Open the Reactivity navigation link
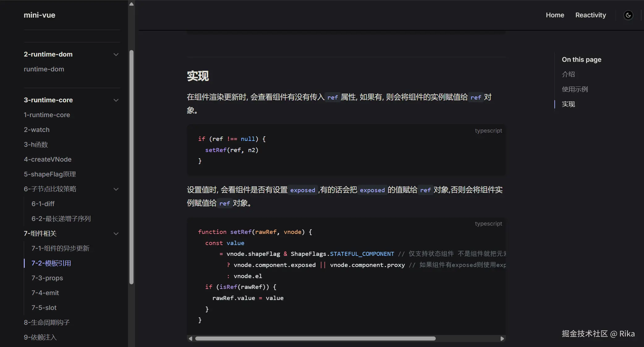Screen dimensions: 644x347 (x=590, y=15)
